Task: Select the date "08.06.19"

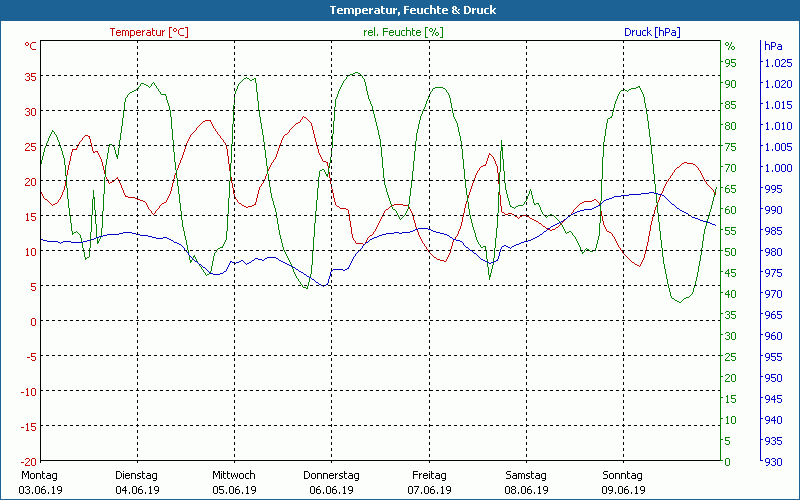Action: pos(526,490)
